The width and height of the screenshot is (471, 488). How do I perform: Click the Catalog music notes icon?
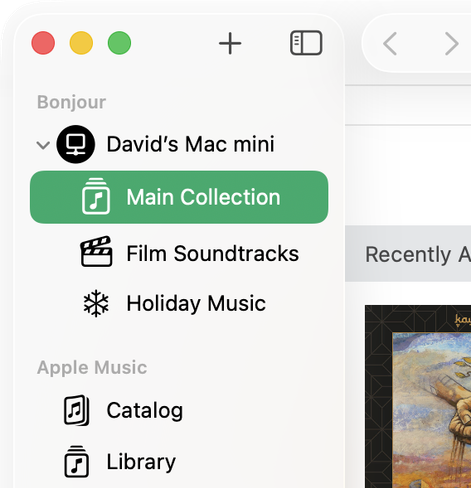[x=76, y=410]
